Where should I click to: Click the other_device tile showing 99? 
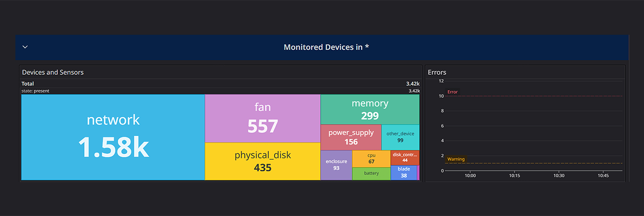(x=400, y=137)
